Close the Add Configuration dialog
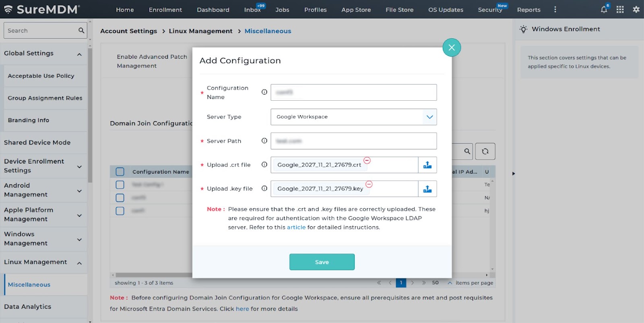Screen dimensions: 644x323 452,48
